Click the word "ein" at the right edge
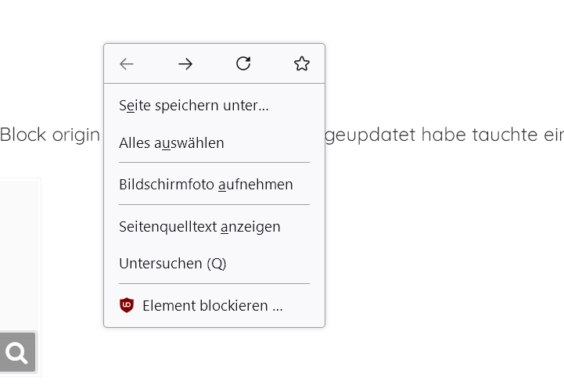Image resolution: width=564 pixels, height=392 pixels. [554, 135]
